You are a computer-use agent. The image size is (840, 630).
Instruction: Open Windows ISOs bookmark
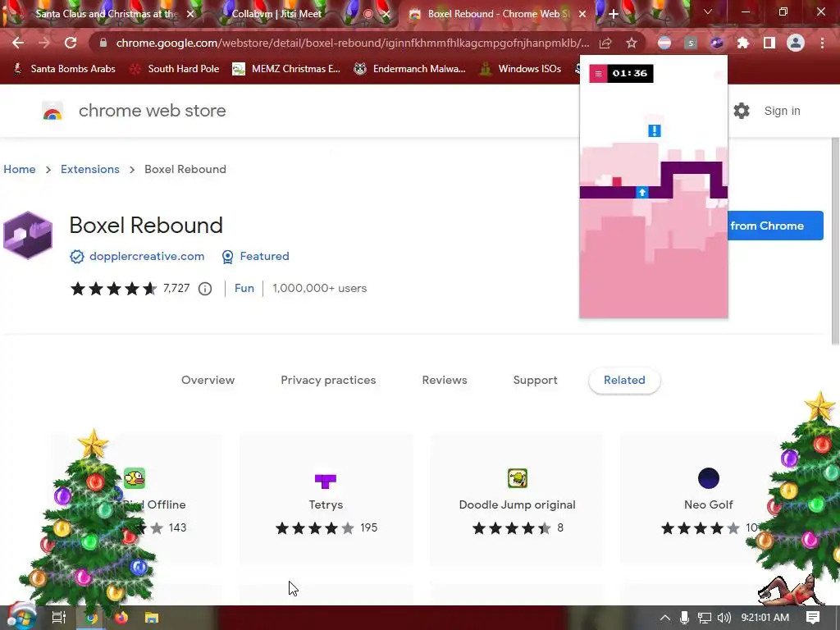[520, 69]
